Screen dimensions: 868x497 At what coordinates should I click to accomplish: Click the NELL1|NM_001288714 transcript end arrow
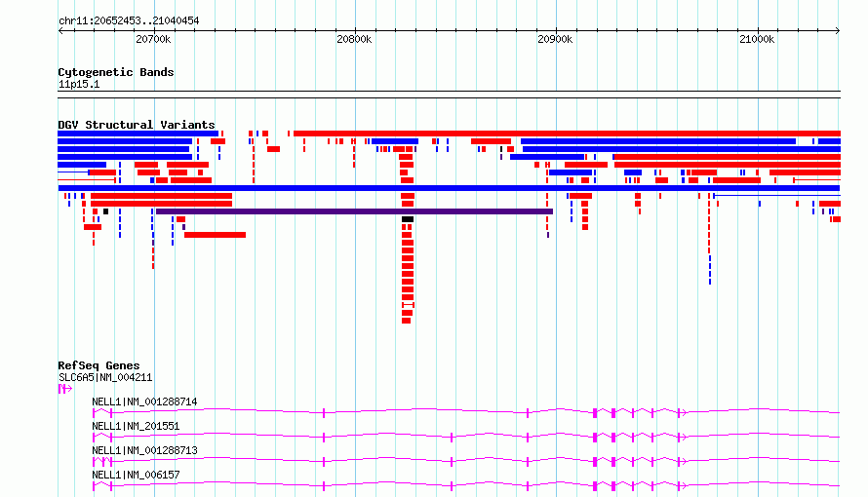point(683,413)
